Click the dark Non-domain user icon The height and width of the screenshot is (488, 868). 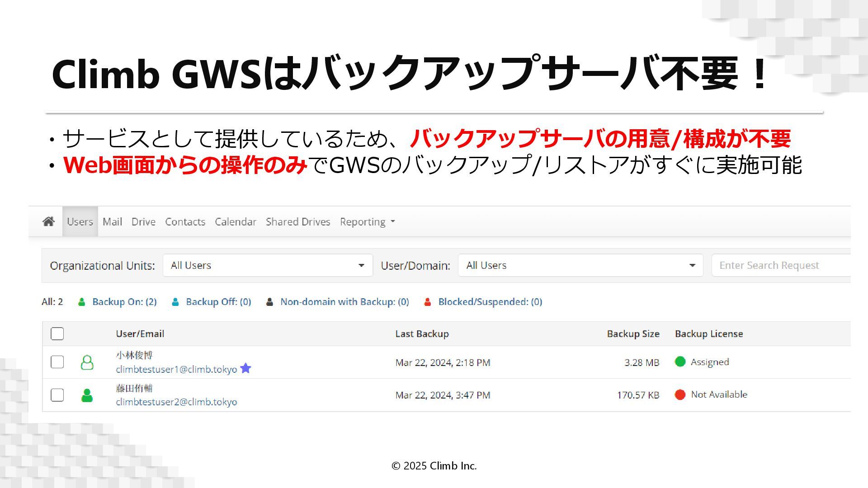[269, 302]
